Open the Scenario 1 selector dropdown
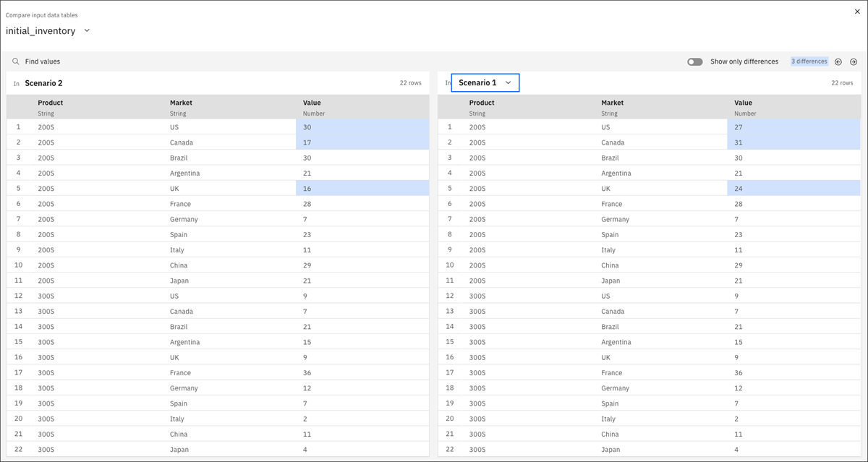 pyautogui.click(x=509, y=82)
